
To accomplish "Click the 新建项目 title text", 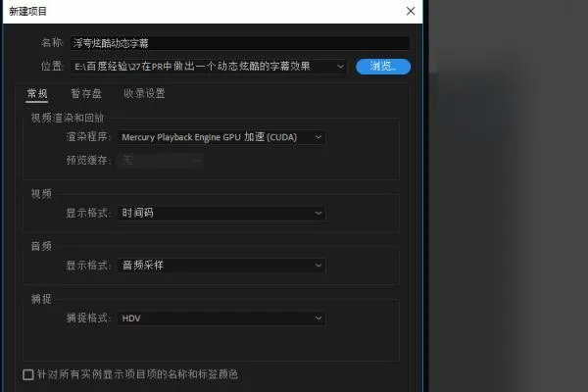I will click(x=27, y=11).
